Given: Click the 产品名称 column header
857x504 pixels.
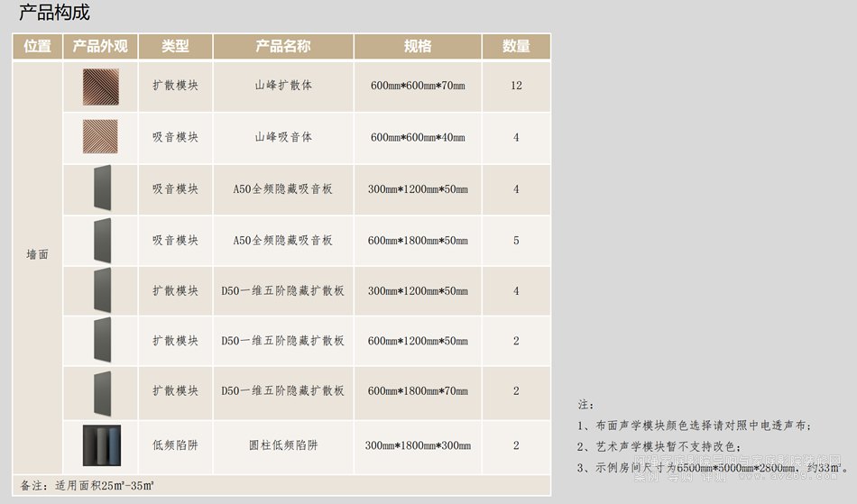Looking at the screenshot, I should point(283,47).
